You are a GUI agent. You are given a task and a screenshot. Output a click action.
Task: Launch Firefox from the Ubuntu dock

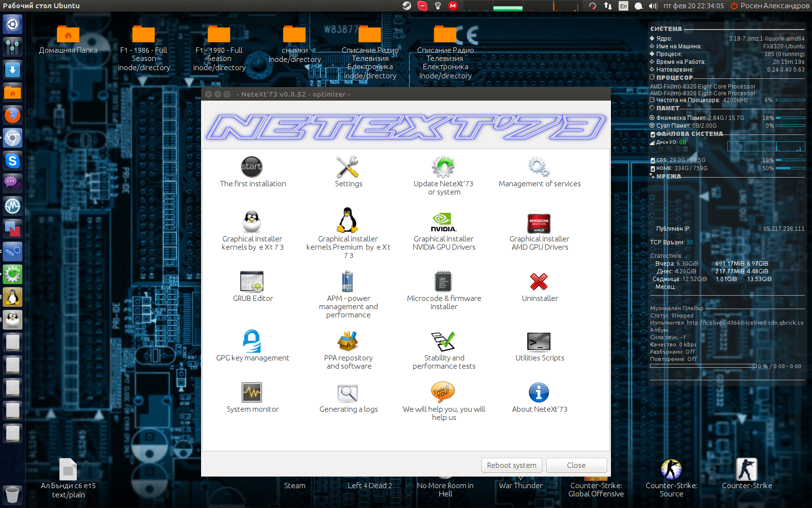[x=13, y=115]
